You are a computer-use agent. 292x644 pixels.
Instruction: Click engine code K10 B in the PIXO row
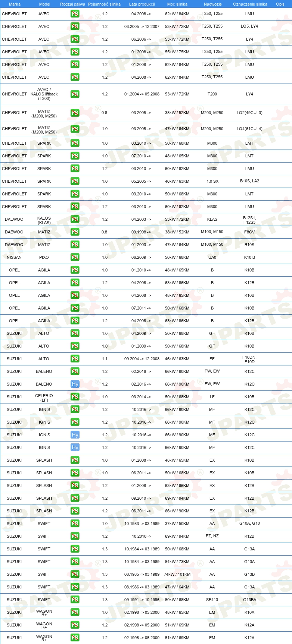[249, 257]
